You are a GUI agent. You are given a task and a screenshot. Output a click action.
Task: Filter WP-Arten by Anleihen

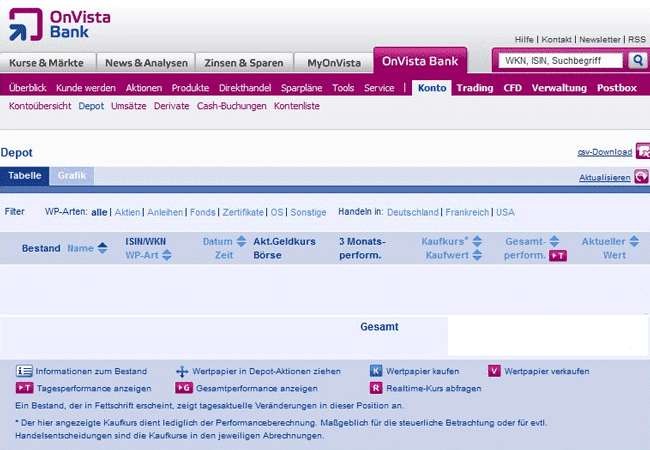tap(165, 212)
